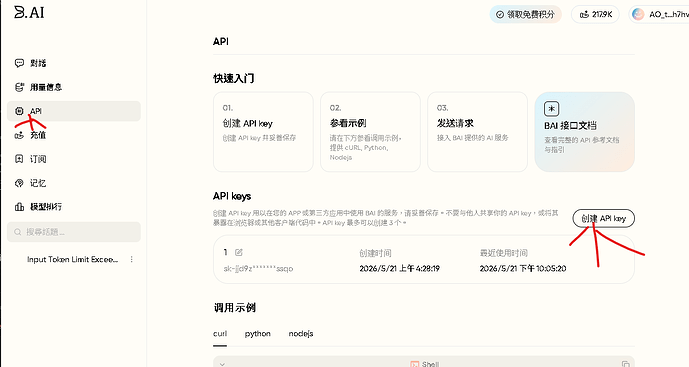Open the 用量信息 usage icon

(19, 87)
